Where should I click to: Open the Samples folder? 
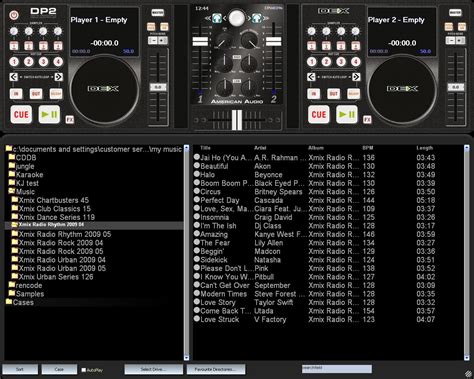(x=30, y=294)
